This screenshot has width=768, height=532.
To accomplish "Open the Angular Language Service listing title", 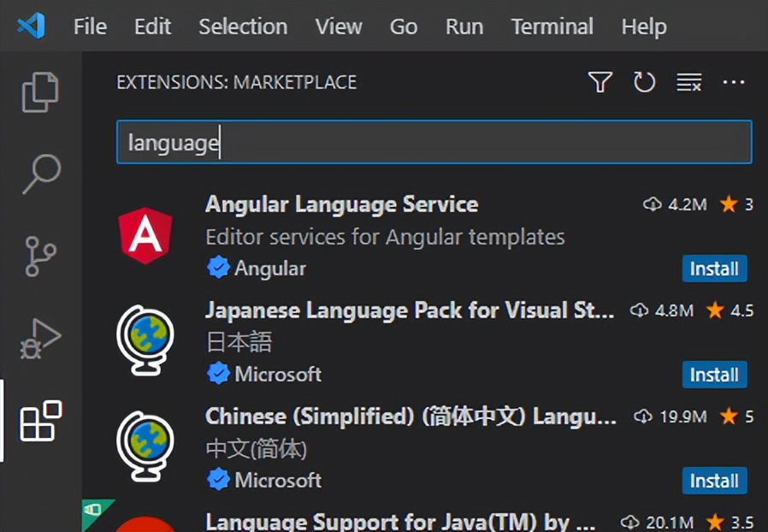I will tap(341, 204).
